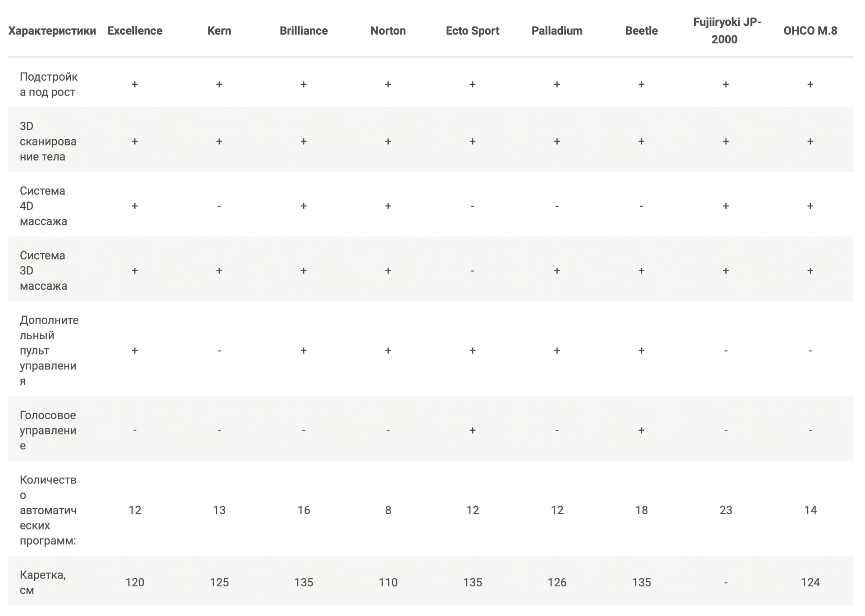Click the plus for Ecto Sport voice control

click(x=473, y=430)
